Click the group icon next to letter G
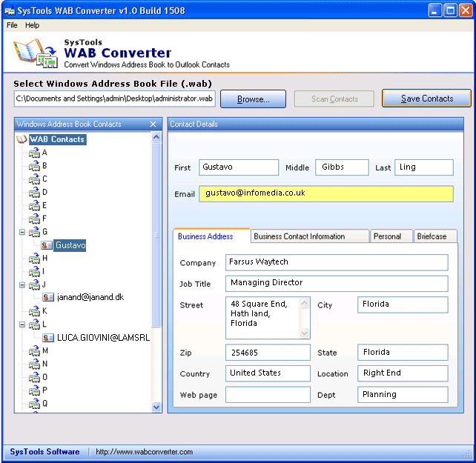Screen dimensions: 476x463 [34, 232]
